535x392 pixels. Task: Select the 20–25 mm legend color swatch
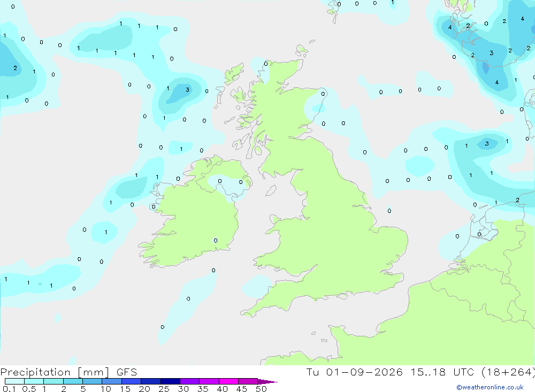click(x=151, y=381)
